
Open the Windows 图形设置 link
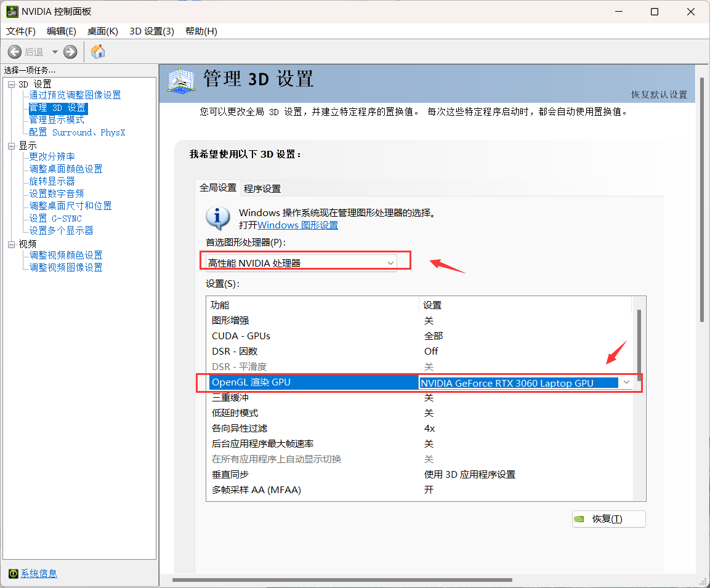297,225
